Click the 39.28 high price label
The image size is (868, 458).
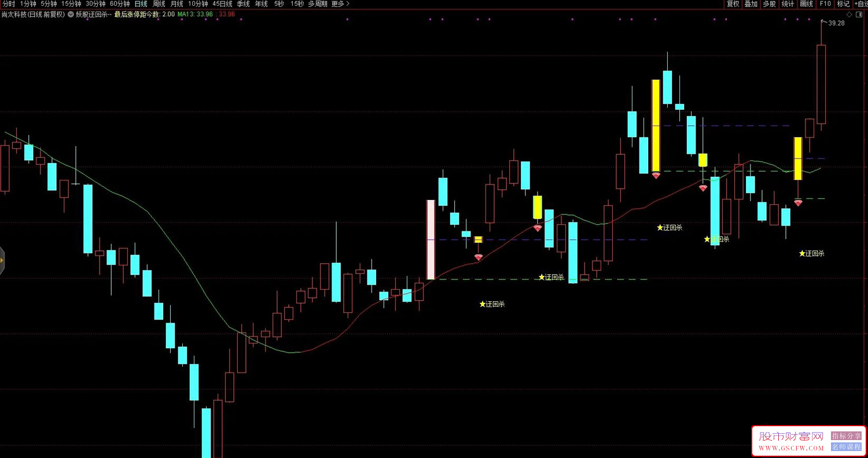(836, 23)
